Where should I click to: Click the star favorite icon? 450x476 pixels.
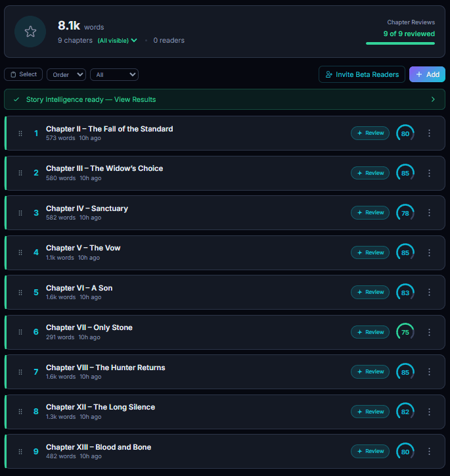pyautogui.click(x=30, y=32)
